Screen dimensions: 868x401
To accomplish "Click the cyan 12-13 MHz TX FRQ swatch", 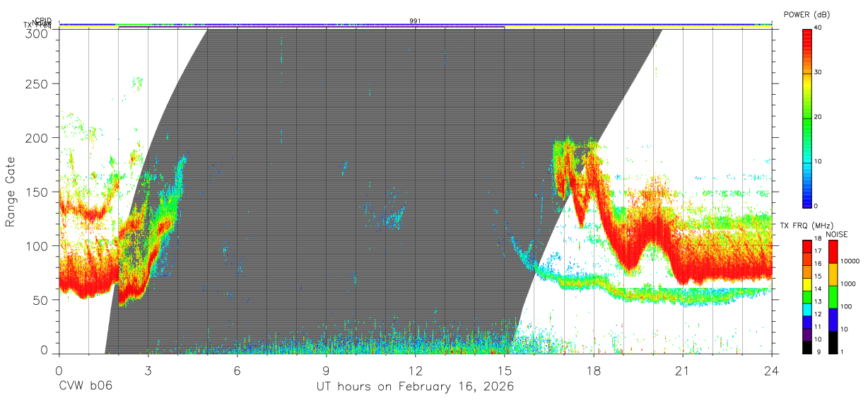I will (807, 309).
